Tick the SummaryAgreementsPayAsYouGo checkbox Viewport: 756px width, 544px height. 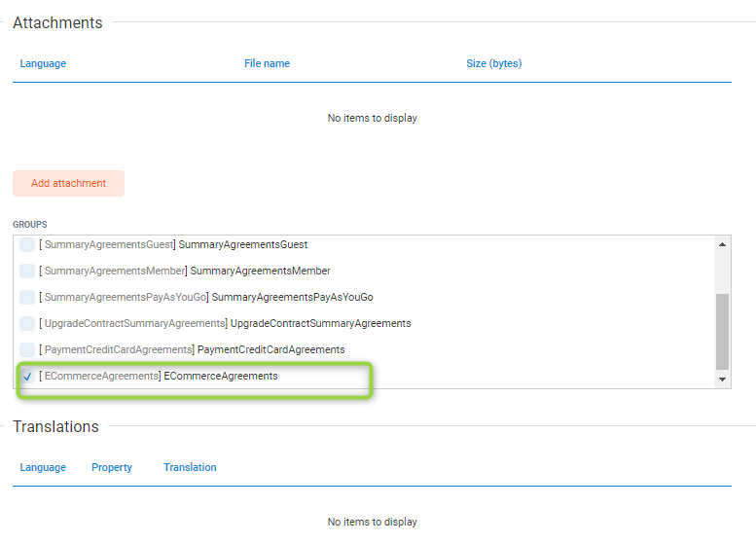point(27,298)
